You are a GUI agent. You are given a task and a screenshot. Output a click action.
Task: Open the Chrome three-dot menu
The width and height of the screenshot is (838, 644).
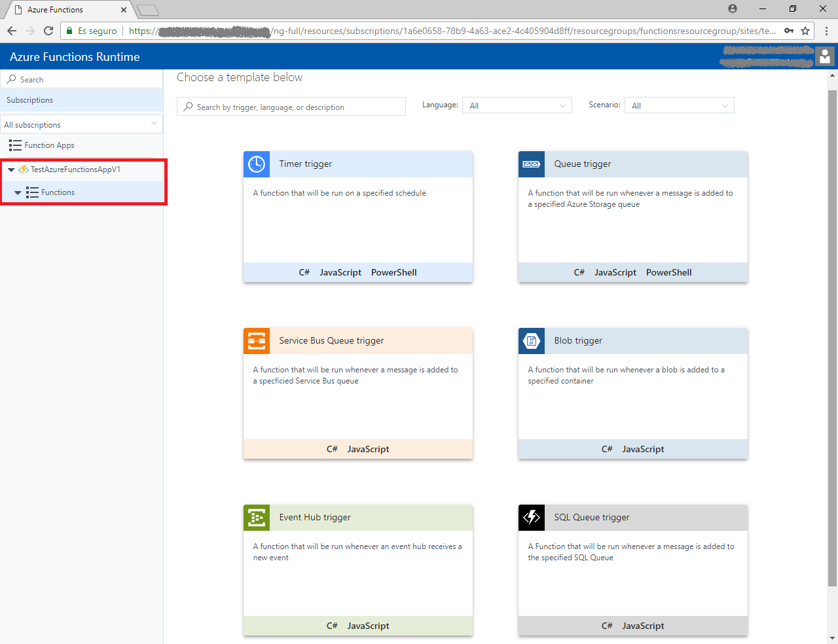(x=826, y=31)
